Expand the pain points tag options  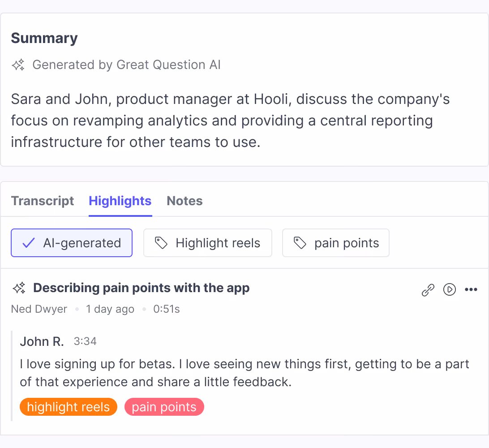pos(164,407)
